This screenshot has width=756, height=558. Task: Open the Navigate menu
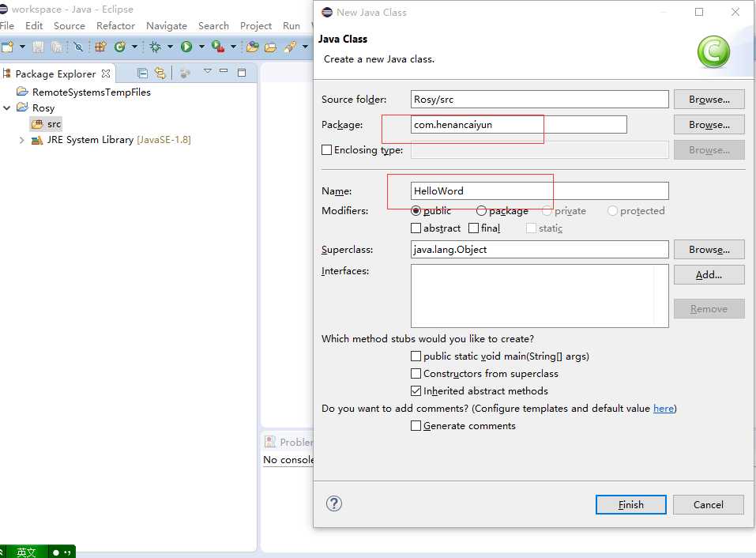167,25
